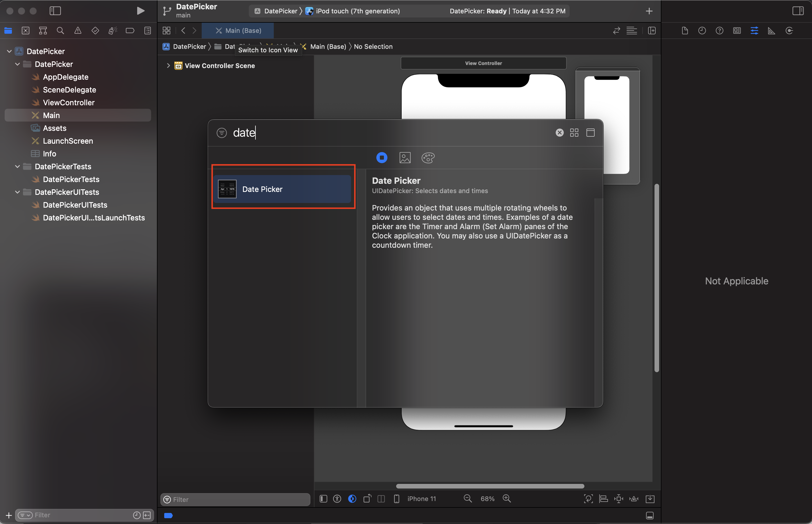This screenshot has height=524, width=812.
Task: Select the Main (Base) editor tab
Action: (238, 31)
